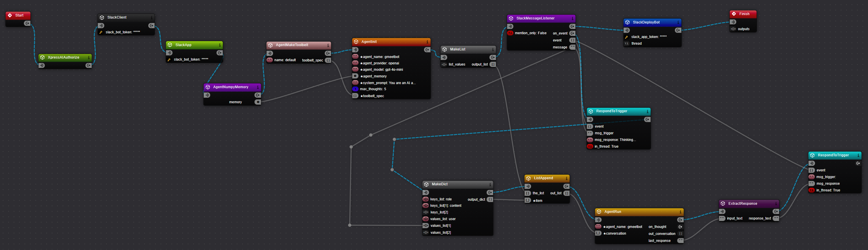Click the MakeDict output_dict port

point(490,200)
